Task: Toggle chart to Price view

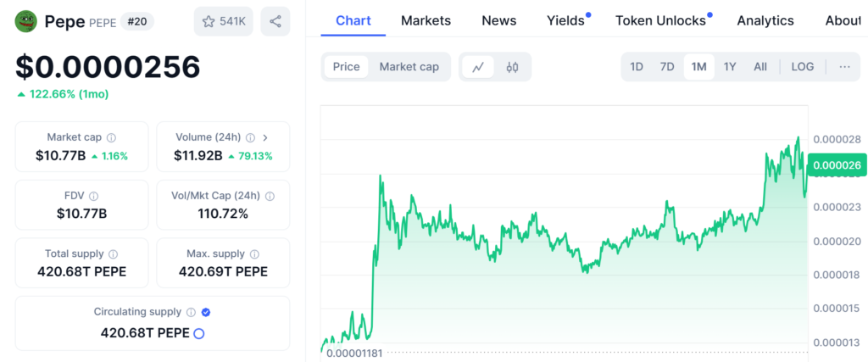Action: 346,67
